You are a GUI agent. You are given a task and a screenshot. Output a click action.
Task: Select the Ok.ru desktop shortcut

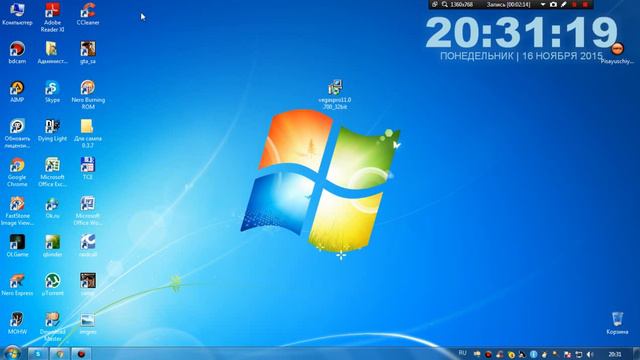(x=52, y=207)
